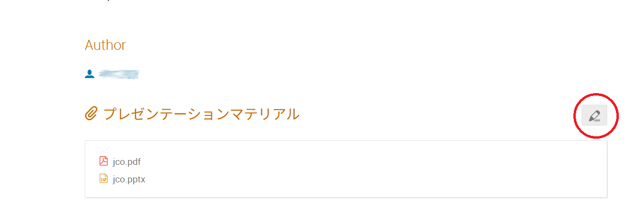
Task: Click the blurred author name
Action: pos(119,74)
